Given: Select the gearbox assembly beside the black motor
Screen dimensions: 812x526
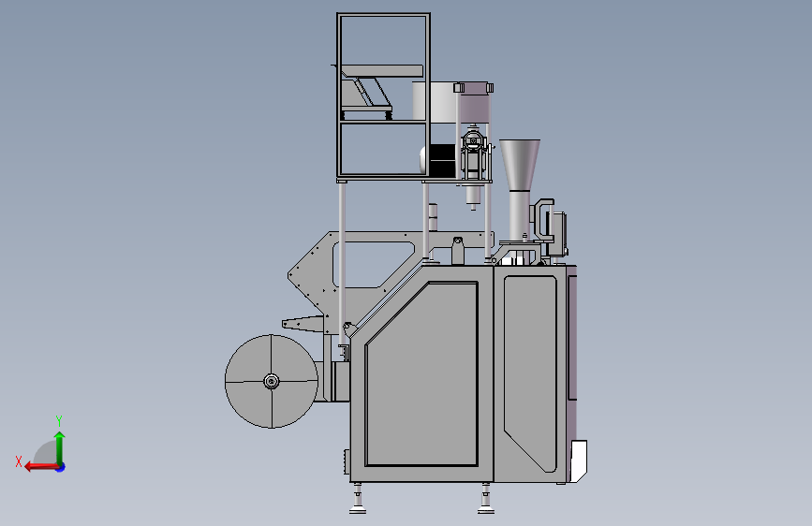Looking at the screenshot, I should click(474, 154).
